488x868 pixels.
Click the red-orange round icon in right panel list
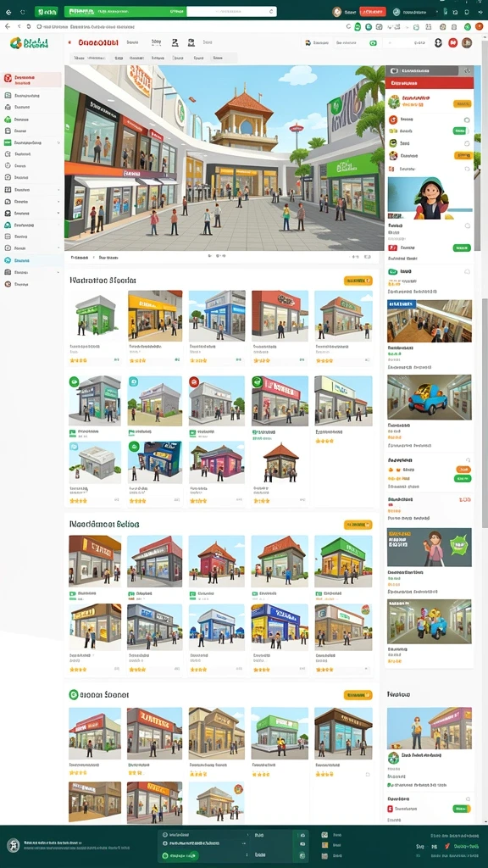(393, 120)
